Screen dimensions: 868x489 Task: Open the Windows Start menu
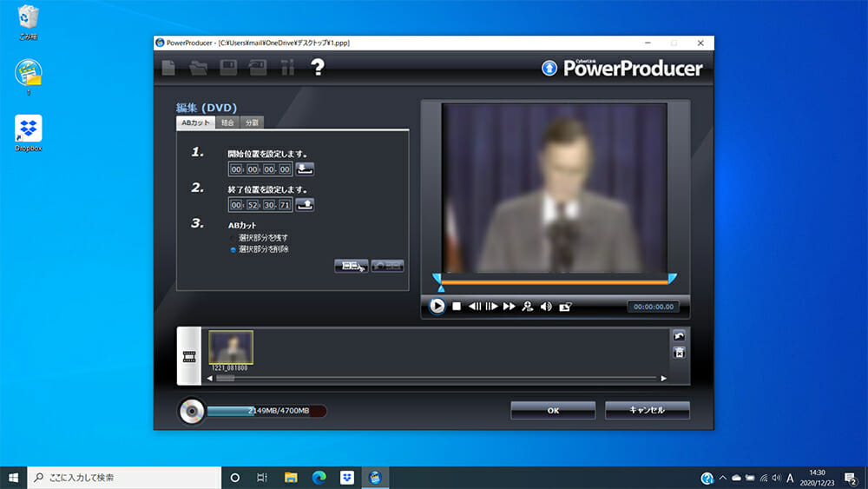click(13, 478)
